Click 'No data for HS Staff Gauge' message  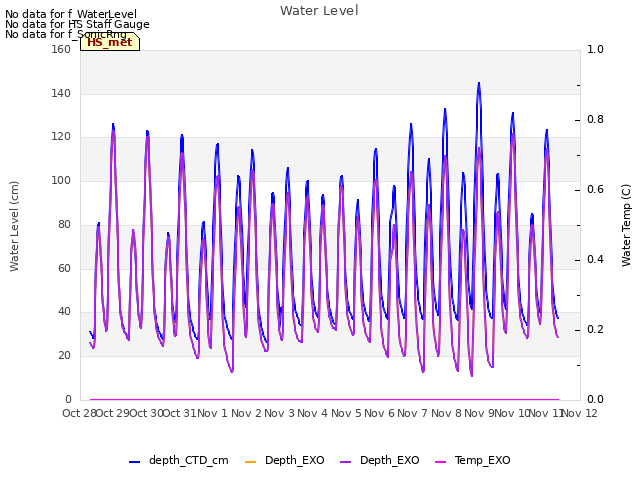(77, 24)
